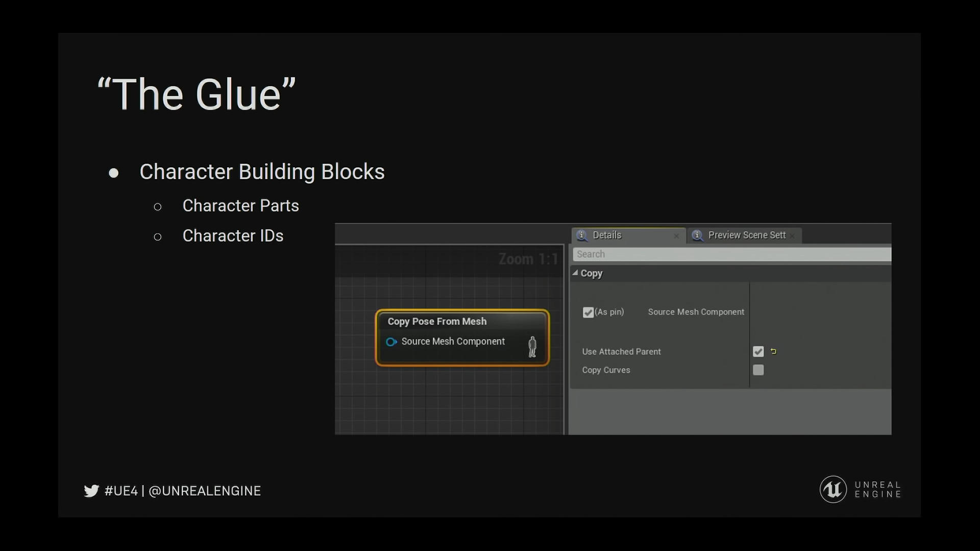Close the Details tab
The width and height of the screenshot is (980, 551).
(676, 236)
